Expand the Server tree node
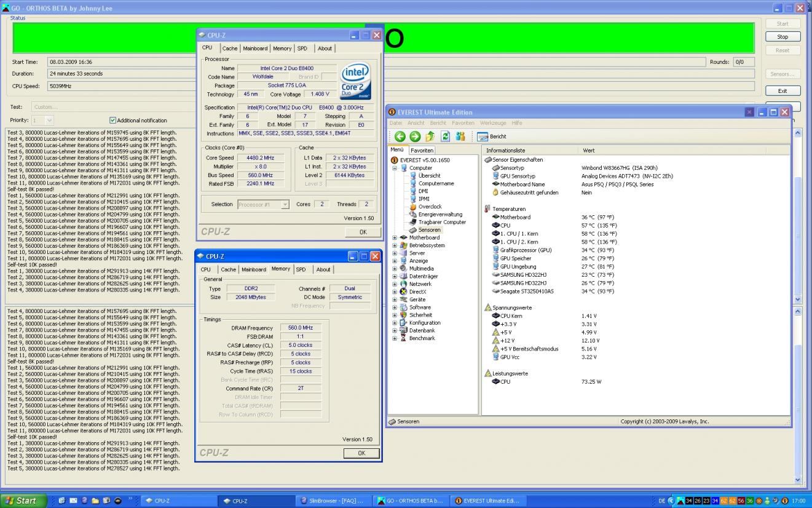Viewport: 812px width, 508px height. click(x=395, y=253)
